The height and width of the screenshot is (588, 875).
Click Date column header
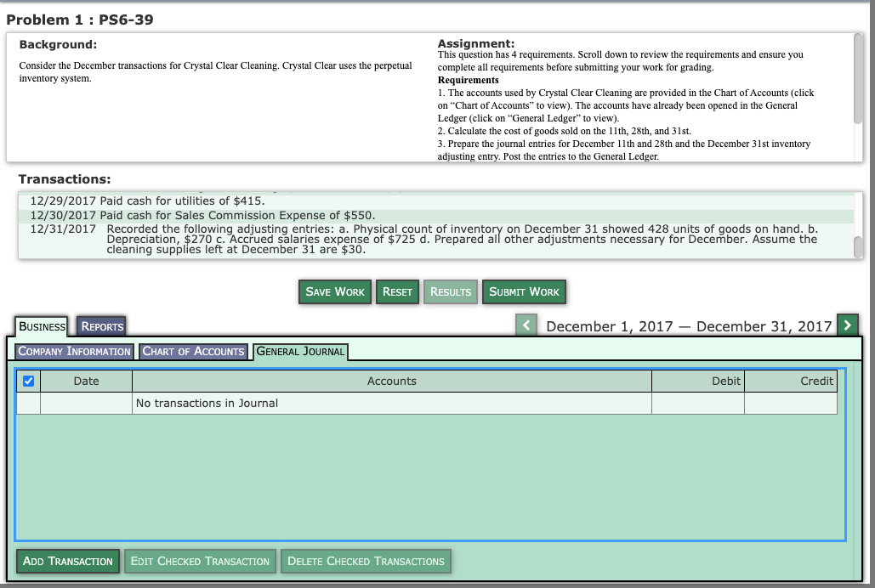click(x=86, y=381)
